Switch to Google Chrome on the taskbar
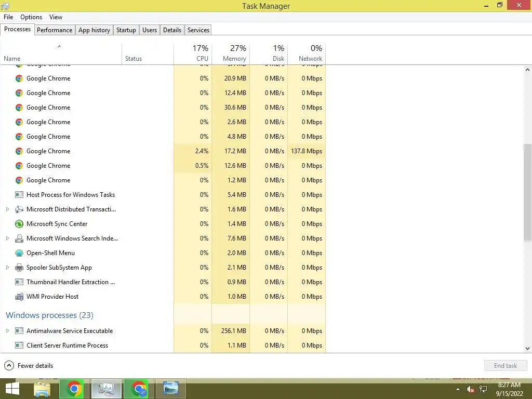Image resolution: width=532 pixels, height=399 pixels. (74, 389)
